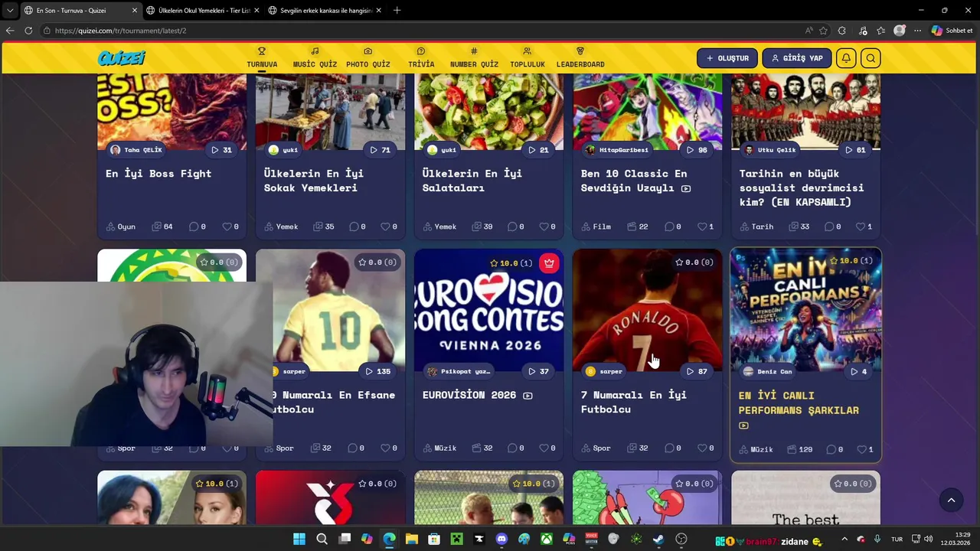
Task: Open Ben 10 Classic En Sevdiğin Uzaylı title
Action: click(633, 181)
